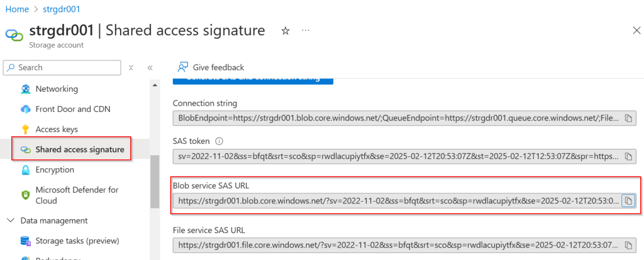The width and height of the screenshot is (644, 260).
Task: Collapse the sidebar with double chevron
Action: 150,68
